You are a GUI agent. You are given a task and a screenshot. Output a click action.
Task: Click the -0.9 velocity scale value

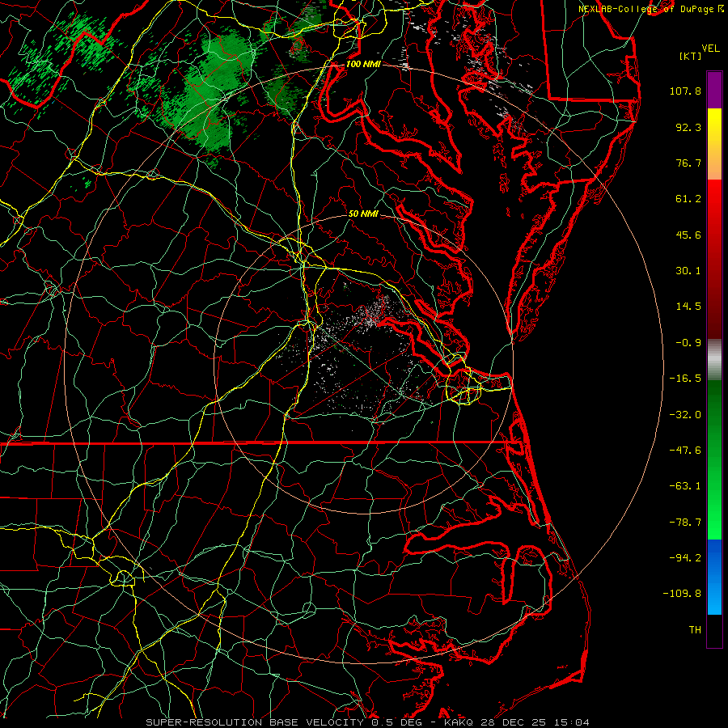tap(688, 343)
